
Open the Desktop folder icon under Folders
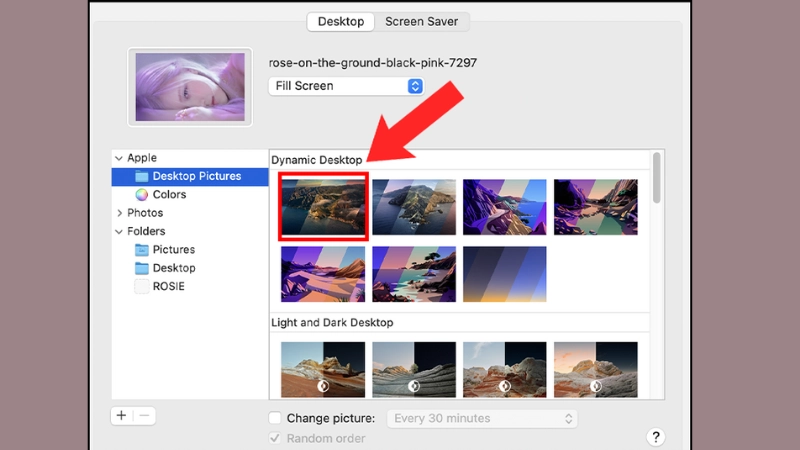point(142,268)
